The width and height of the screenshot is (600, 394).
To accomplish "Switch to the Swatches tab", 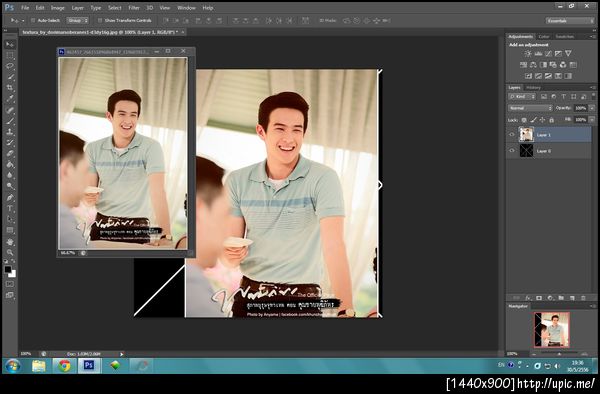I will click(565, 37).
